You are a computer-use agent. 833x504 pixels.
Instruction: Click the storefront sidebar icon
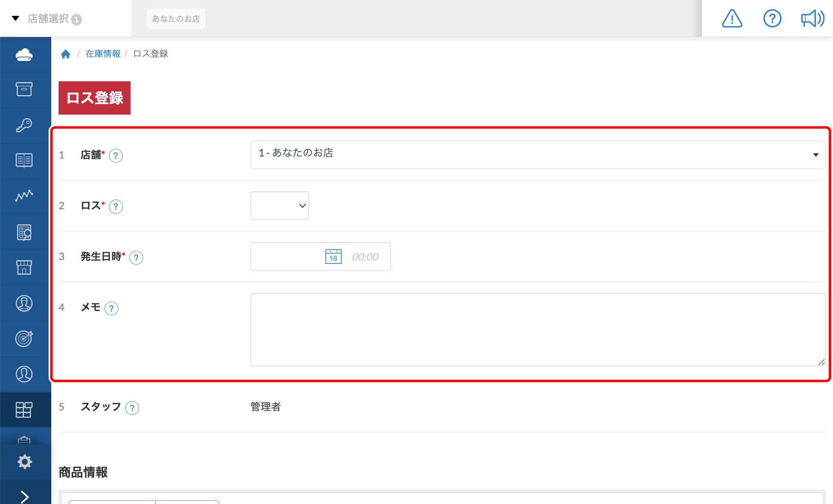24,267
